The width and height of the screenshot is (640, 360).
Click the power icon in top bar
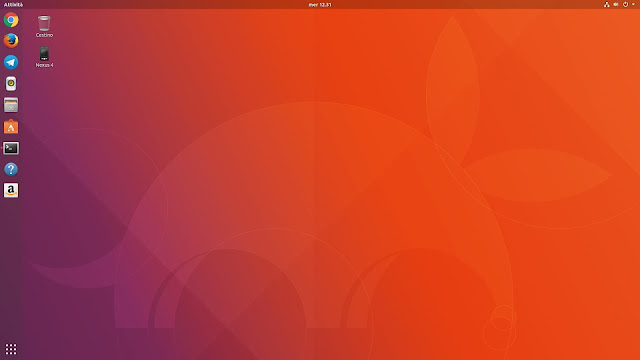point(625,4)
